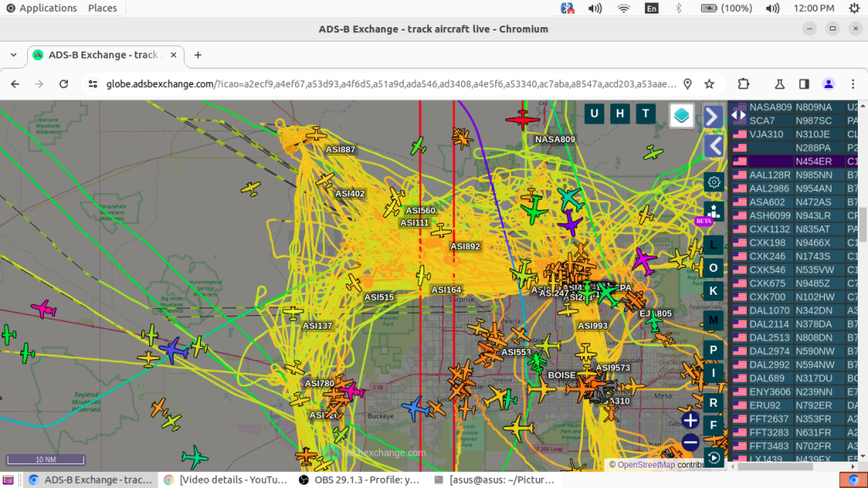Click the power/session icon in top panel

[854, 8]
